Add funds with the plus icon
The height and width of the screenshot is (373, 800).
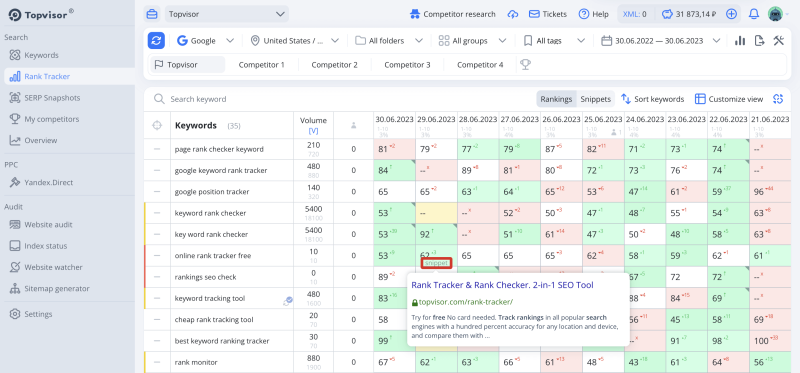732,14
